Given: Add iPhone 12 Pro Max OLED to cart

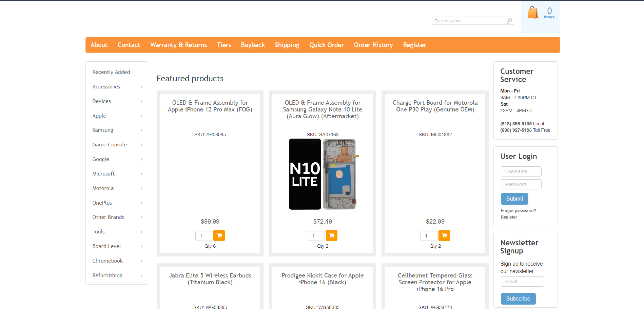Looking at the screenshot, I should tap(219, 235).
